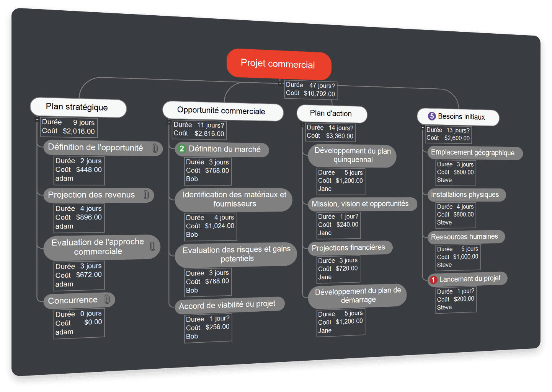
Task: Click Plan d'action info showing $3,360.00
Action: (x=330, y=132)
